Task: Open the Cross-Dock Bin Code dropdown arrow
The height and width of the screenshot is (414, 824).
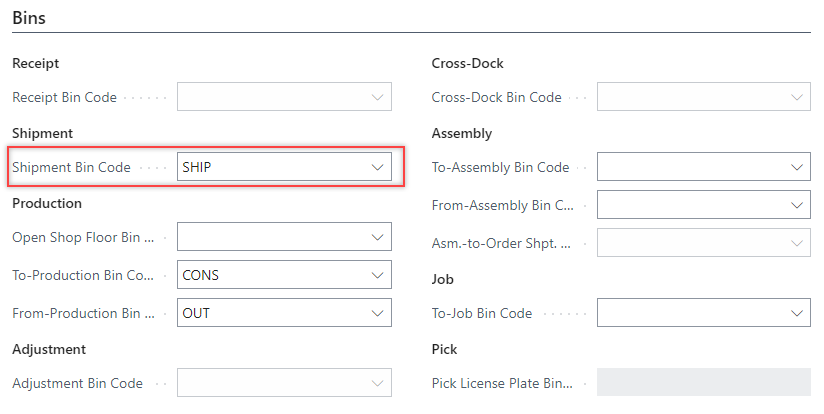Action: click(796, 98)
